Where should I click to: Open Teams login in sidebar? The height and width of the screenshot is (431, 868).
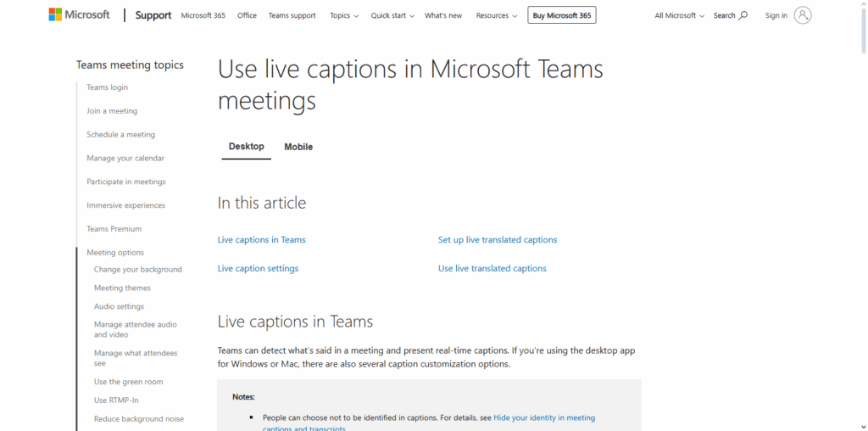107,87
